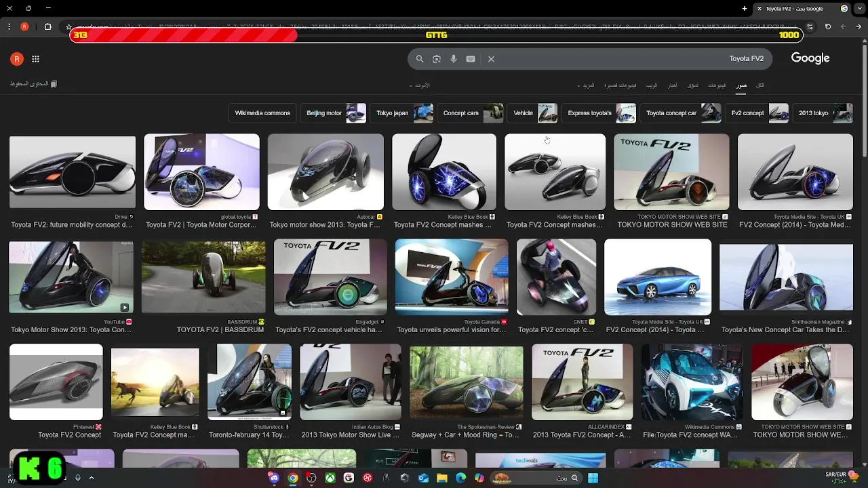
Task: Filter by Vehicle chip
Action: click(x=533, y=113)
